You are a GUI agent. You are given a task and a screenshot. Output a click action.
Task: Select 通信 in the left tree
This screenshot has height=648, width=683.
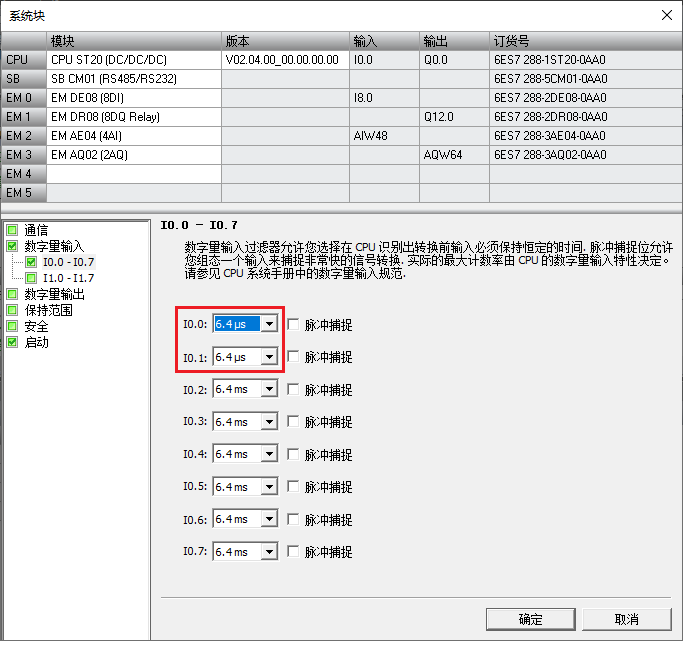pyautogui.click(x=36, y=229)
